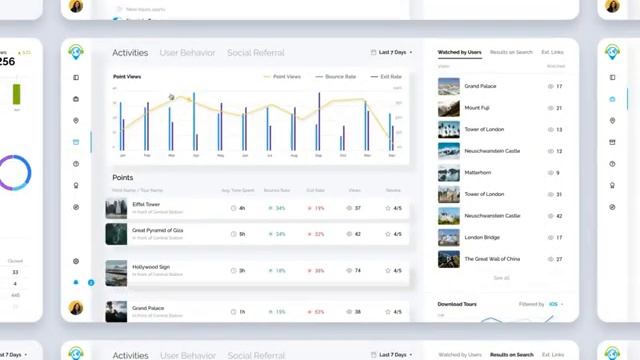This screenshot has width=640, height=360.
Task: Open the user avatar at main sidebar bottom
Action: (76, 308)
